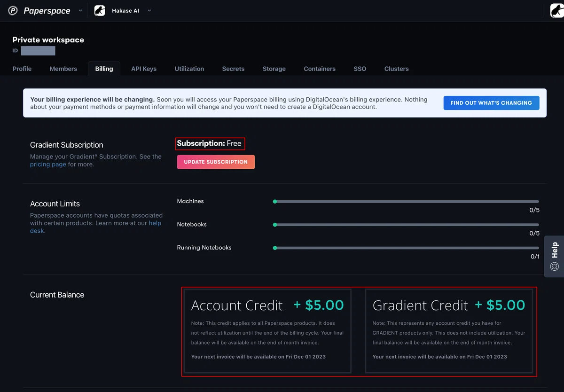
Task: Select the API Keys tab
Action: click(144, 69)
